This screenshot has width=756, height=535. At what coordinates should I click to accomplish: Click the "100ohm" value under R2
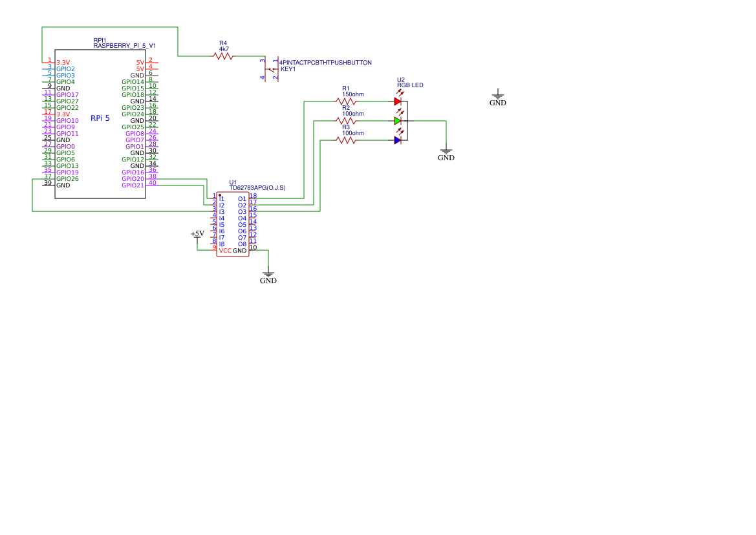tap(353, 114)
